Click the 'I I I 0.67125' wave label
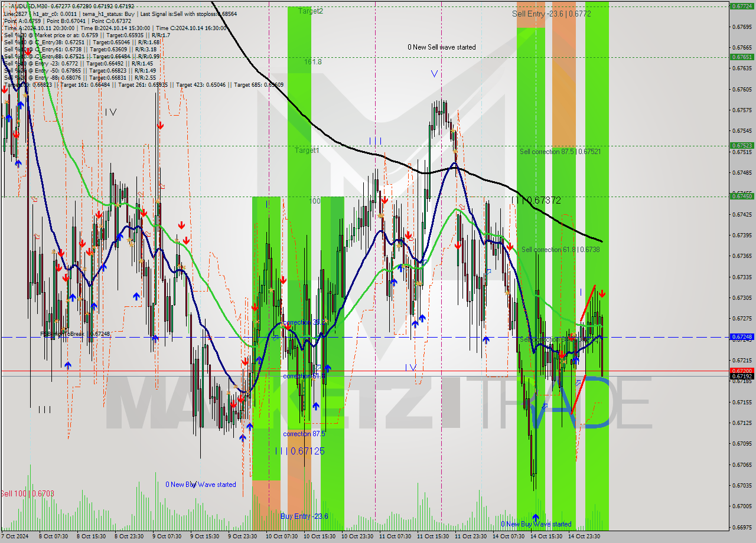Viewport: 756px width, 543px height. tap(300, 451)
